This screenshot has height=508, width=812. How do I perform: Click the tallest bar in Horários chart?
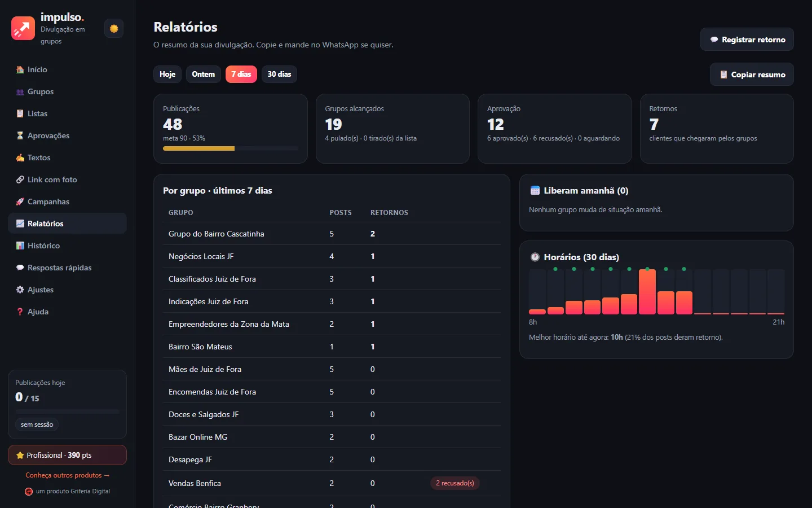pyautogui.click(x=647, y=291)
